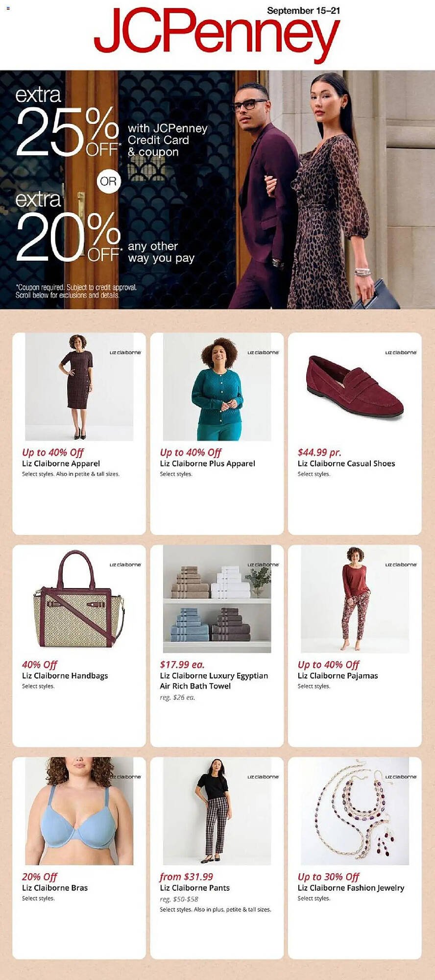Open the Liz Claiborne dress thumbnail
The height and width of the screenshot is (980, 435).
coord(79,387)
